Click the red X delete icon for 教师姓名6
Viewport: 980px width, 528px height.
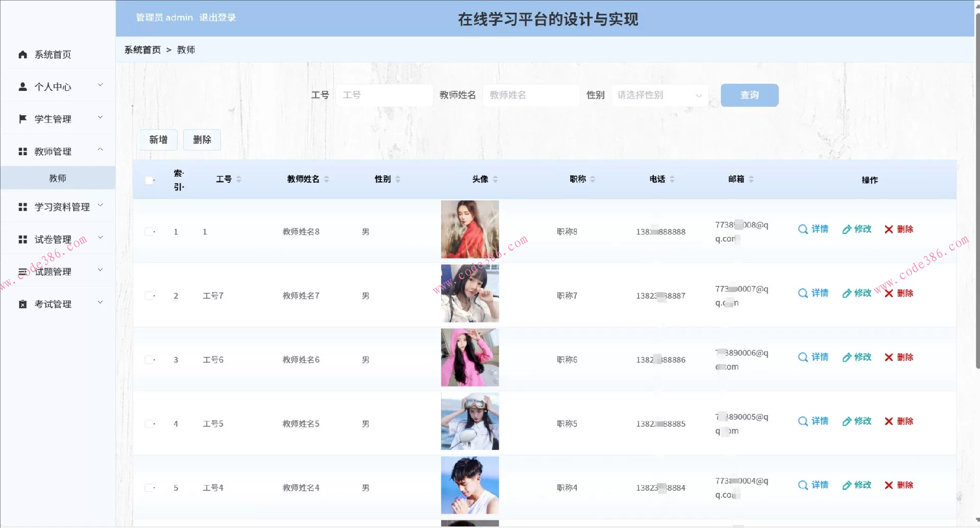click(x=888, y=357)
